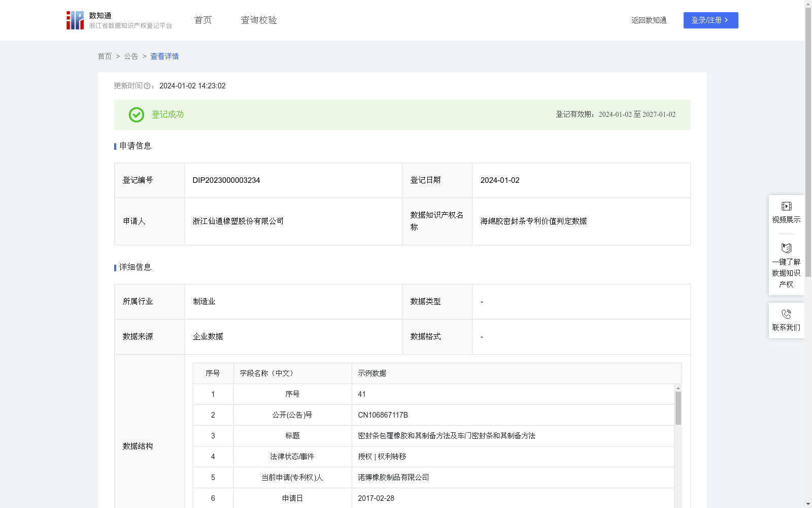Click the 联系我们 phone icon
Viewport: 812px width, 508px height.
[x=786, y=314]
